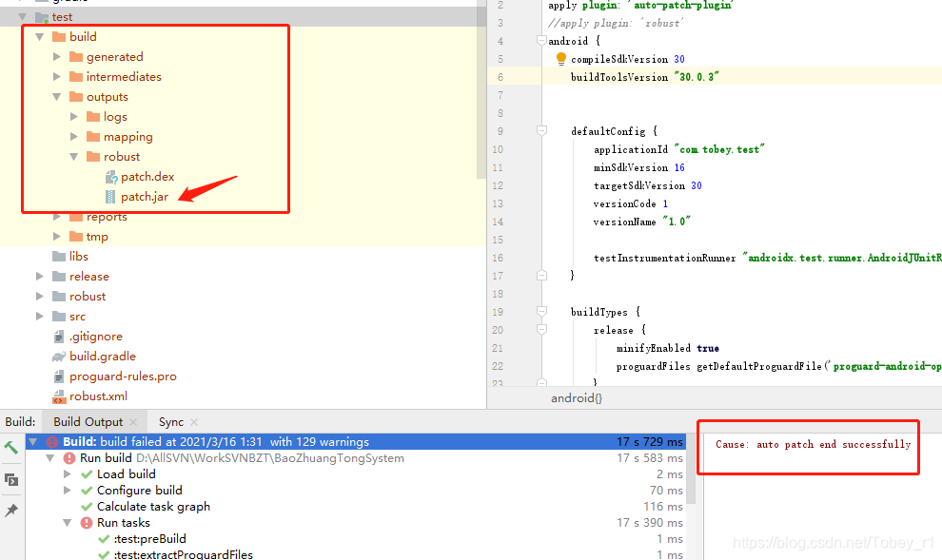Click the robust.xml file icon
942x560 pixels.
coord(59,396)
